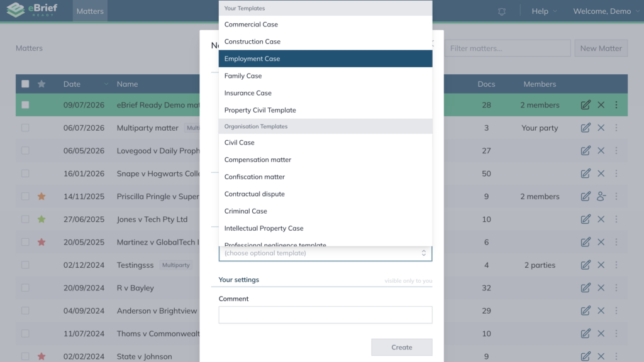
Task: Delete the Lovegood v Daily Prophet matter
Action: click(601, 151)
